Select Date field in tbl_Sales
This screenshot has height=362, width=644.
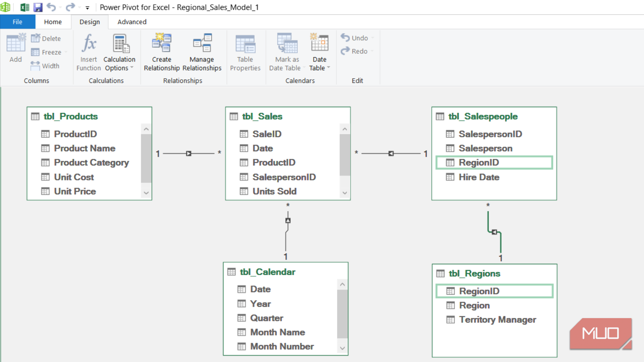(x=263, y=148)
